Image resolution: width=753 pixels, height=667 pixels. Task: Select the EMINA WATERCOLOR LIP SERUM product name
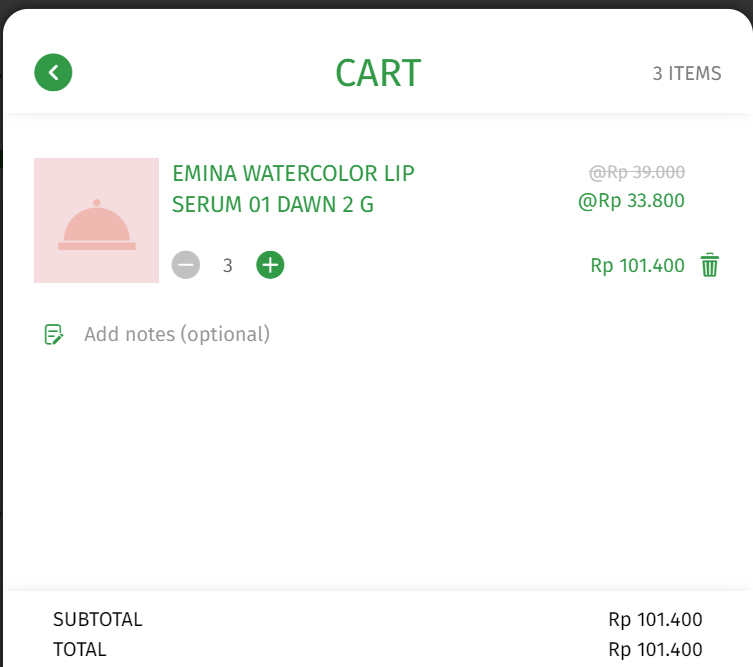(x=293, y=189)
